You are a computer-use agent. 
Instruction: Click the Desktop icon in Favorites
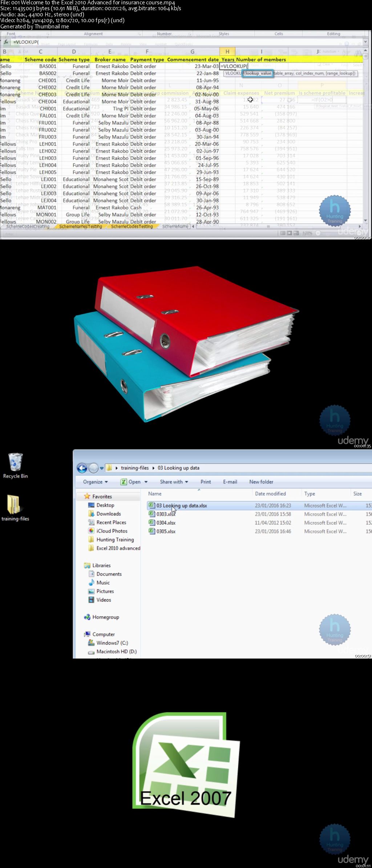point(92,505)
